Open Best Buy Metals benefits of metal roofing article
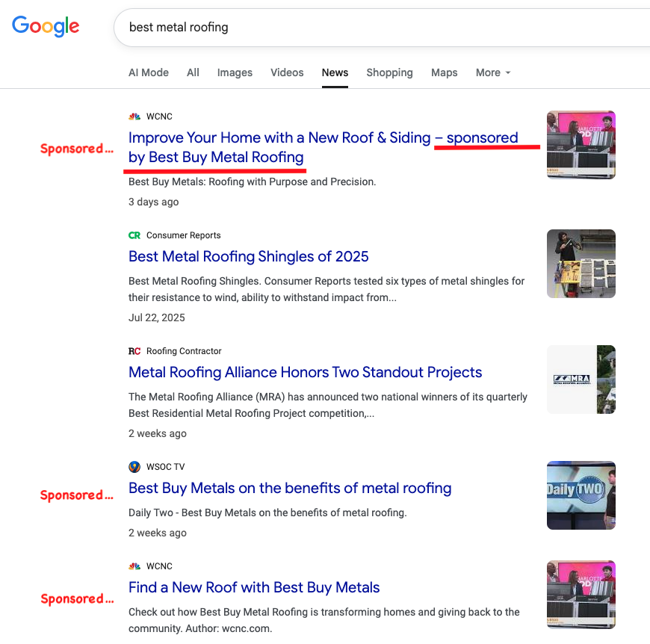This screenshot has width=650, height=644. pos(290,488)
